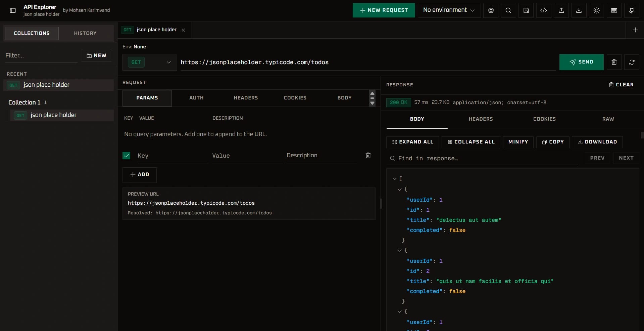The height and width of the screenshot is (331, 644).
Task: Click the trash icon beside the Send button
Action: pos(614,62)
